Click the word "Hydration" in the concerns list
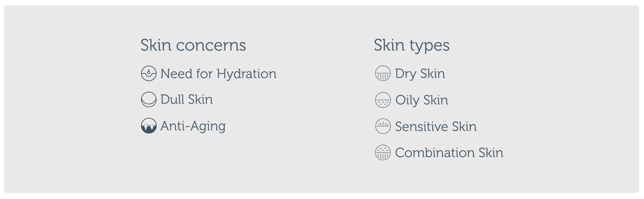The height and width of the screenshot is (199, 644). (x=247, y=74)
